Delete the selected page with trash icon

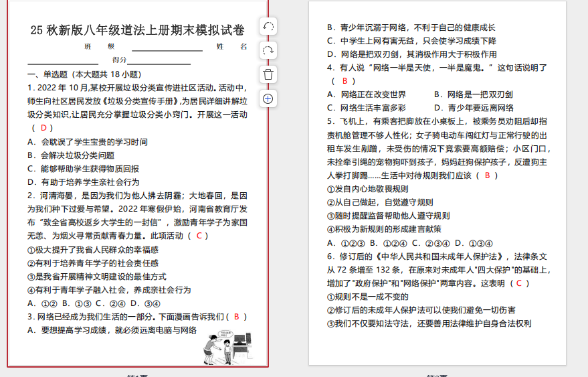coord(268,74)
